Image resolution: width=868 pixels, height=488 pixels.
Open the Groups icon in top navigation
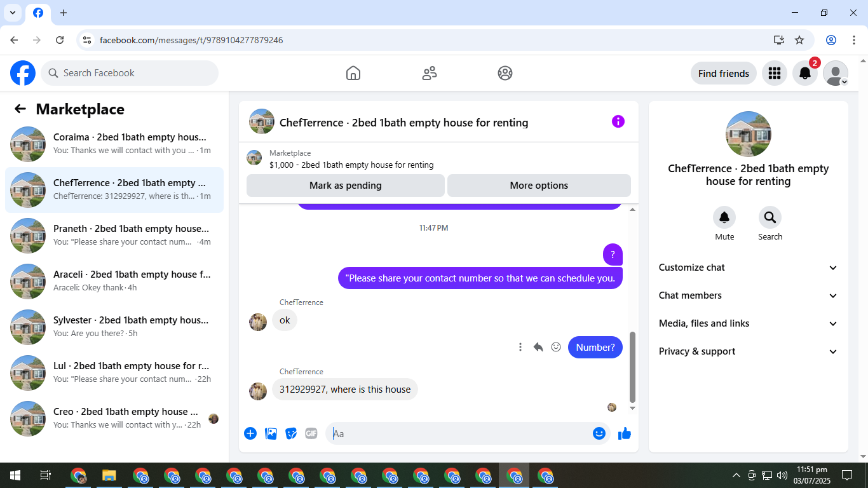click(505, 73)
